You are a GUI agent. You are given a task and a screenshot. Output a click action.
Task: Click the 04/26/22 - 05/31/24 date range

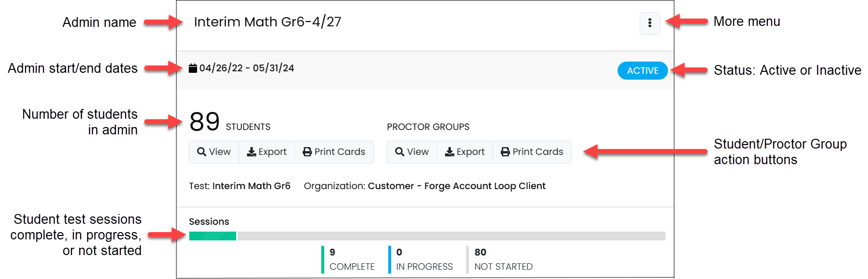click(246, 68)
